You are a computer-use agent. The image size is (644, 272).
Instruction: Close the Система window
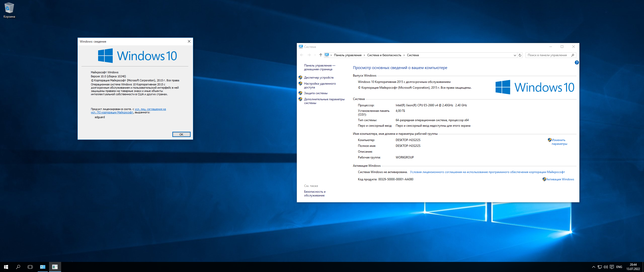click(574, 47)
